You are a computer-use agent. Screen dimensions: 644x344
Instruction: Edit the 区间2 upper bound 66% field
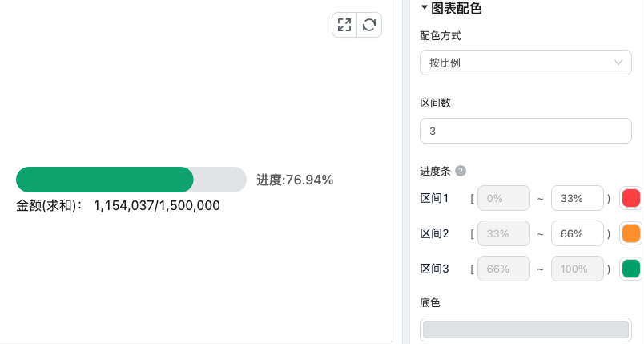[x=577, y=233]
